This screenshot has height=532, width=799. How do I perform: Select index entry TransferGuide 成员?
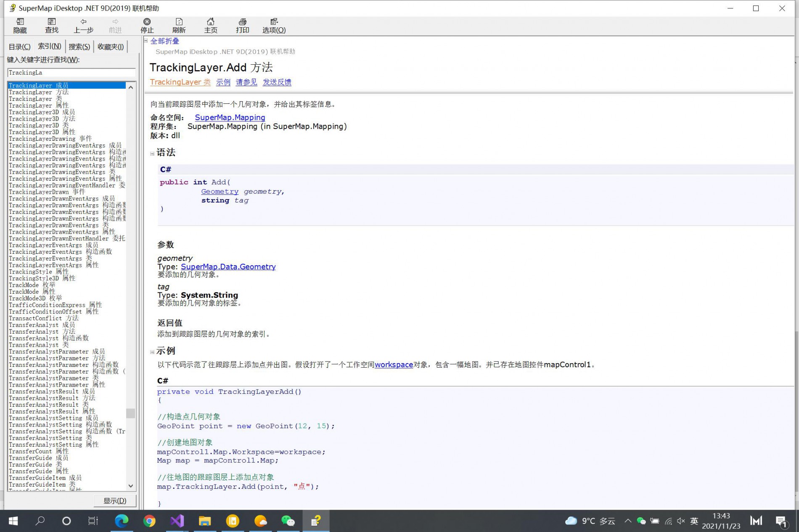[39, 458]
